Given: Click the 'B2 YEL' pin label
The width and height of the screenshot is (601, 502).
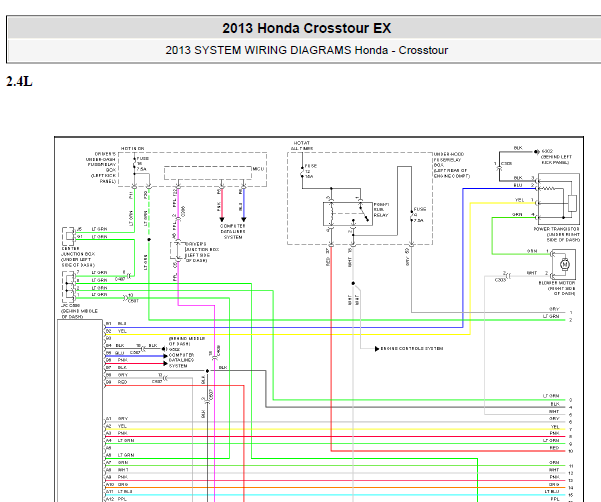Looking at the screenshot, I should (x=116, y=331).
